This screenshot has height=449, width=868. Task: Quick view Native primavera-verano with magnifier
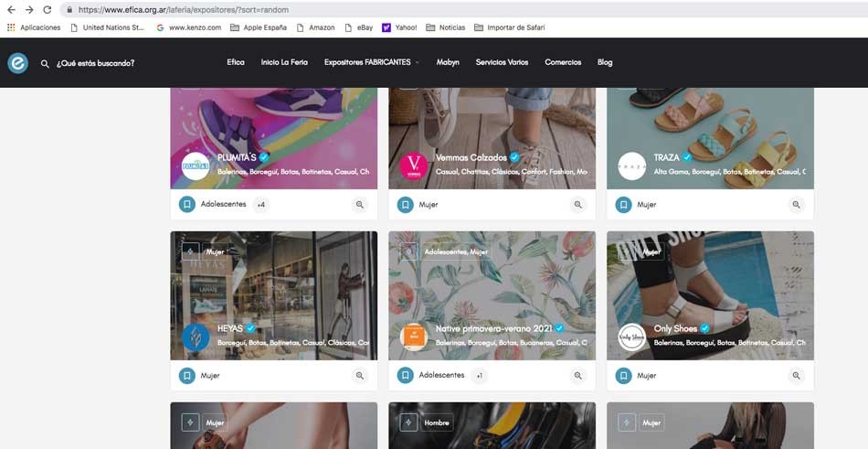(x=578, y=375)
